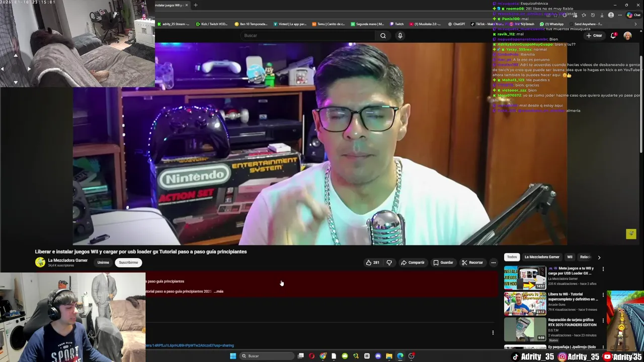Open La Mezcladora Gamer channel name link

coord(67,260)
